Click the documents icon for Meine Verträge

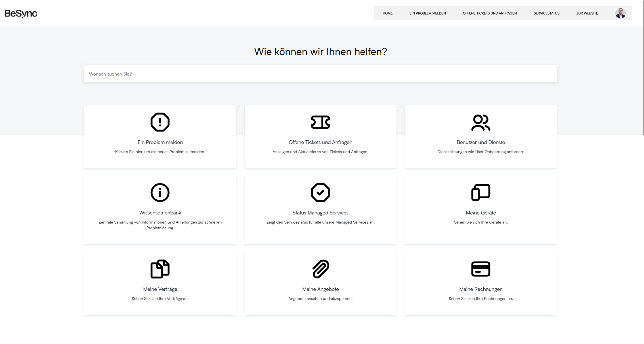coord(160,269)
